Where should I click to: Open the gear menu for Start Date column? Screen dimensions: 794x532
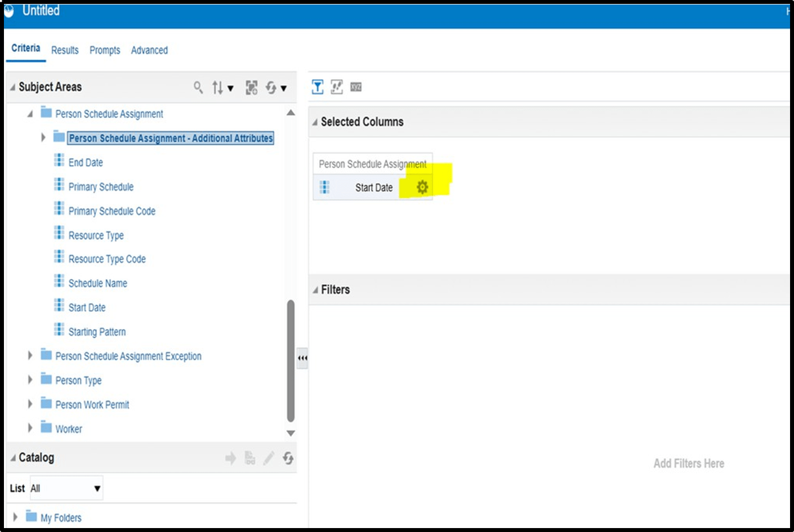point(422,187)
